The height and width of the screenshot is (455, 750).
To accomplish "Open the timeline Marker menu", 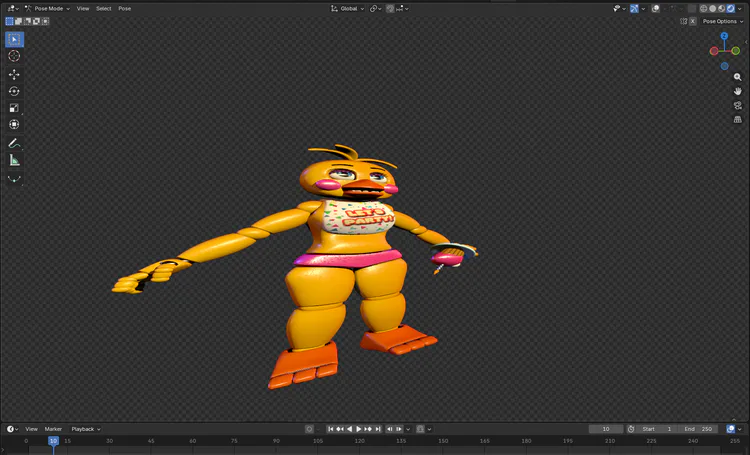I will point(53,429).
